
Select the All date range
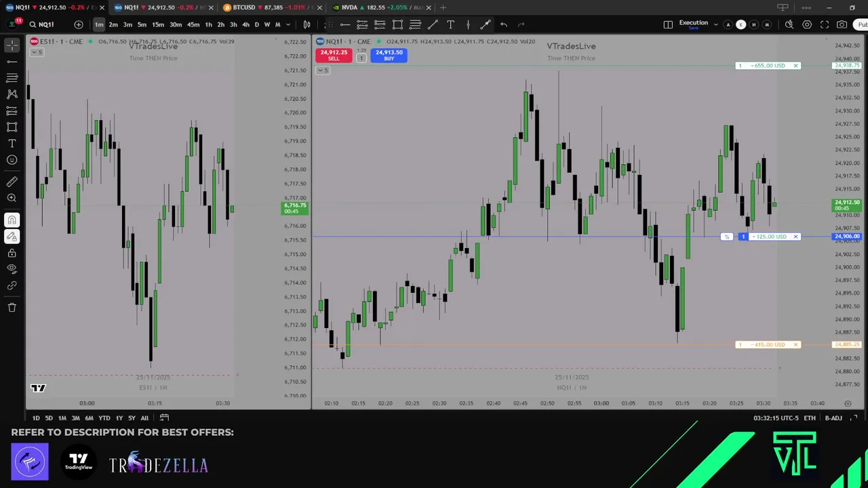(144, 418)
